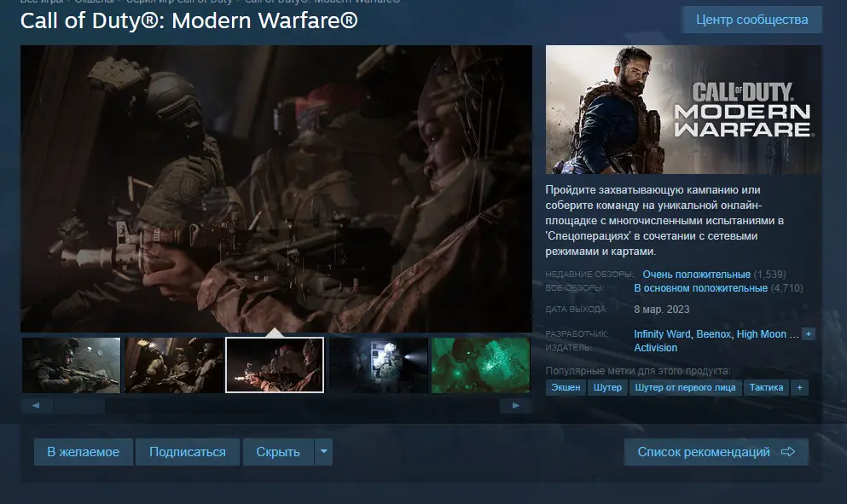
Task: Select second thumbnail of squad in hallway
Action: [174, 365]
